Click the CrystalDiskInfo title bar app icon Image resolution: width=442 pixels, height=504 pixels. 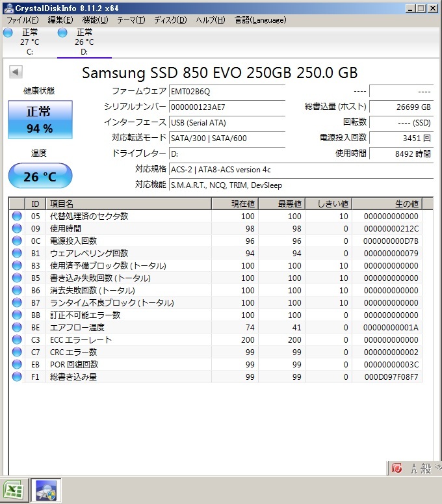[8, 8]
